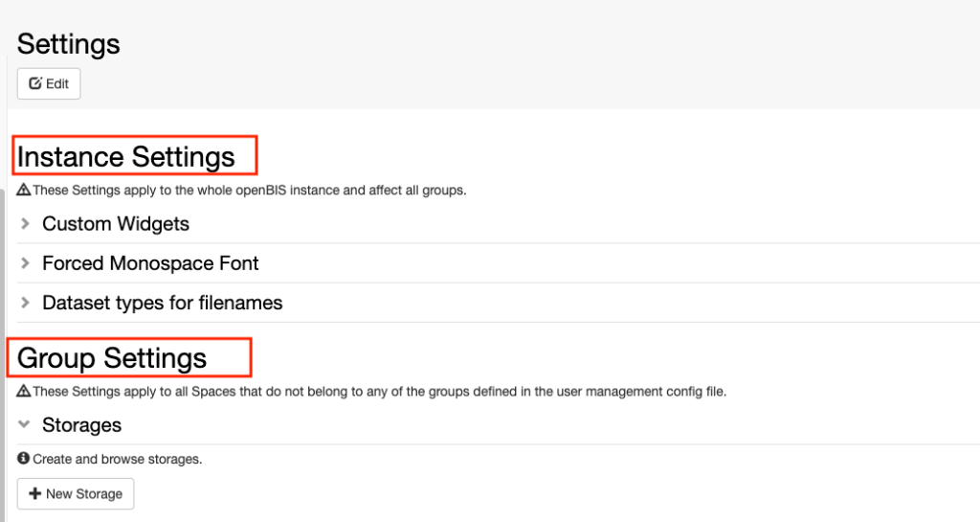980x522 pixels.
Task: Click the info icon beside Create and browse storages
Action: (24, 458)
